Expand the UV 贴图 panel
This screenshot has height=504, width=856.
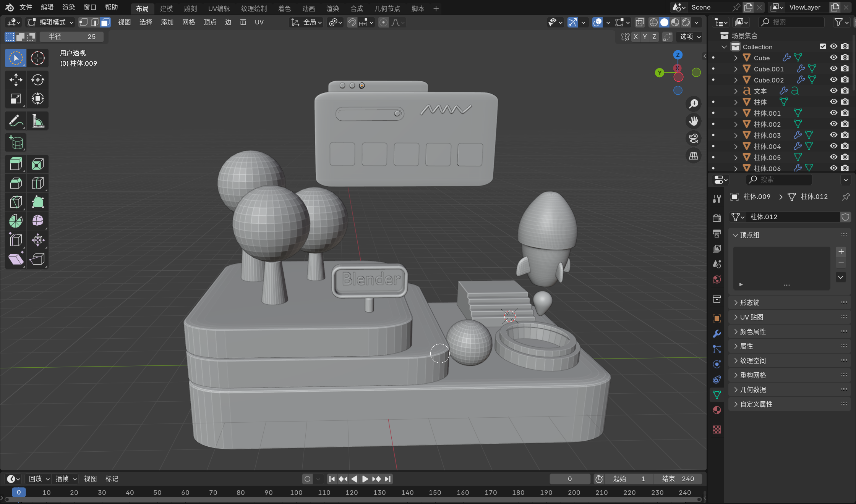tap(751, 317)
